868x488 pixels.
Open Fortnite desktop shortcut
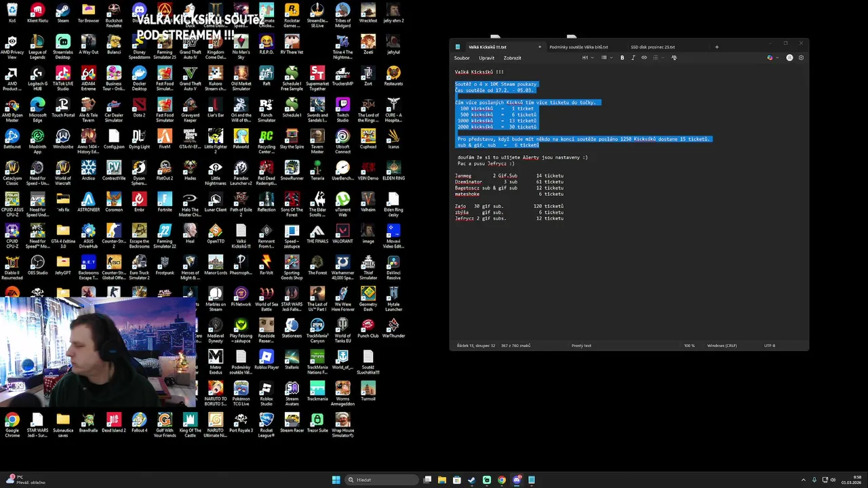click(x=165, y=202)
